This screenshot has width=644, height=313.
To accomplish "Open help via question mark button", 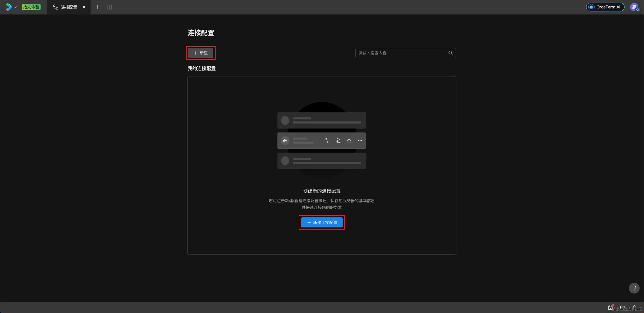I will (634, 288).
